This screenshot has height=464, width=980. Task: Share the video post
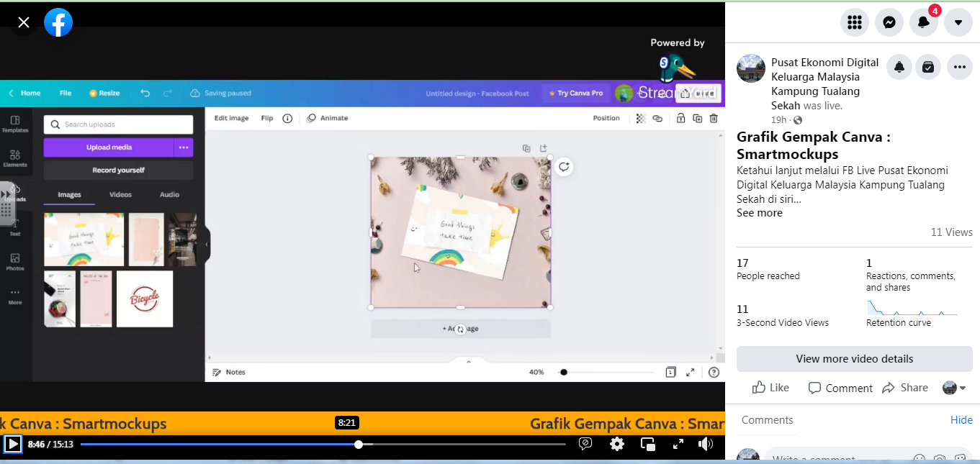pos(905,388)
